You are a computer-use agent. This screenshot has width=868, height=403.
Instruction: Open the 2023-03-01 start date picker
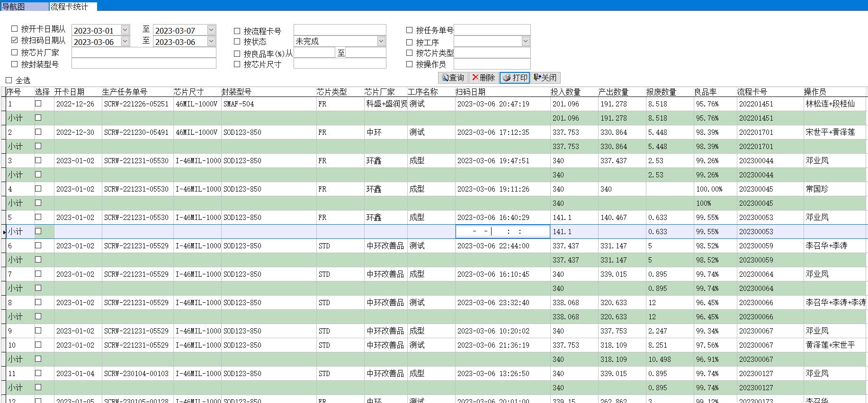pos(125,30)
